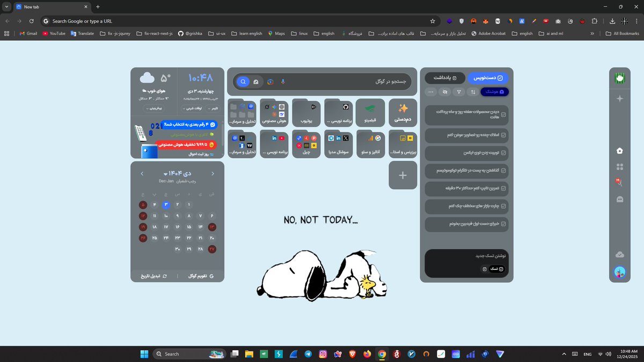Open the linux bookmarks folder
Viewport: 644px width, 362px height.
click(x=299, y=33)
